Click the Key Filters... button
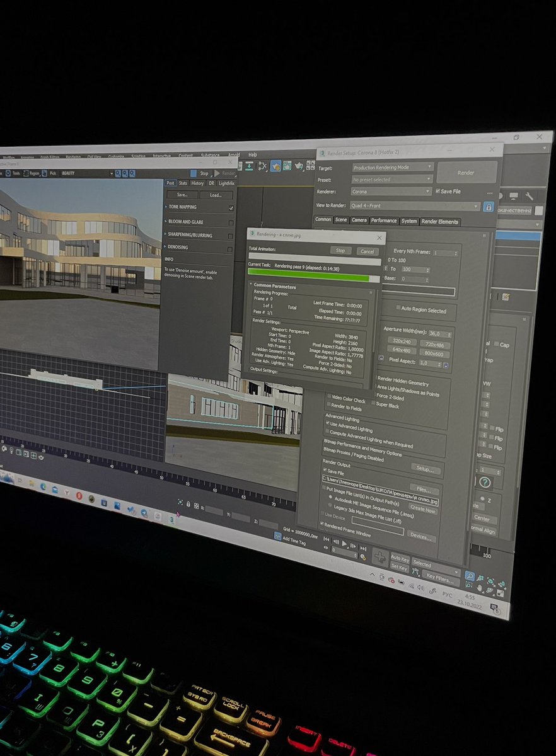556x756 pixels. pos(439,576)
